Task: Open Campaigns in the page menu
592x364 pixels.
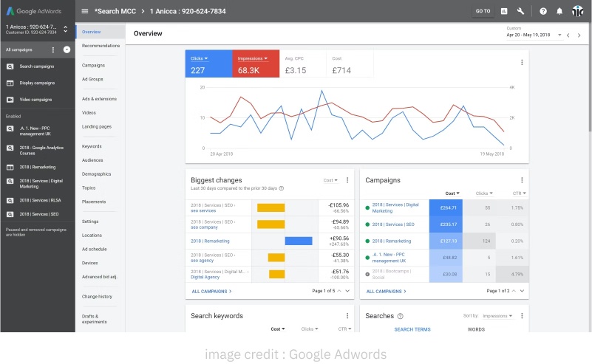Action: point(93,65)
